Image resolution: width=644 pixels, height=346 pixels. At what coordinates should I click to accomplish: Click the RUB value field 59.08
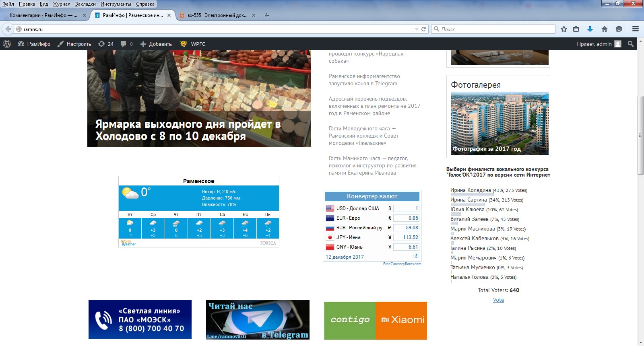406,228
